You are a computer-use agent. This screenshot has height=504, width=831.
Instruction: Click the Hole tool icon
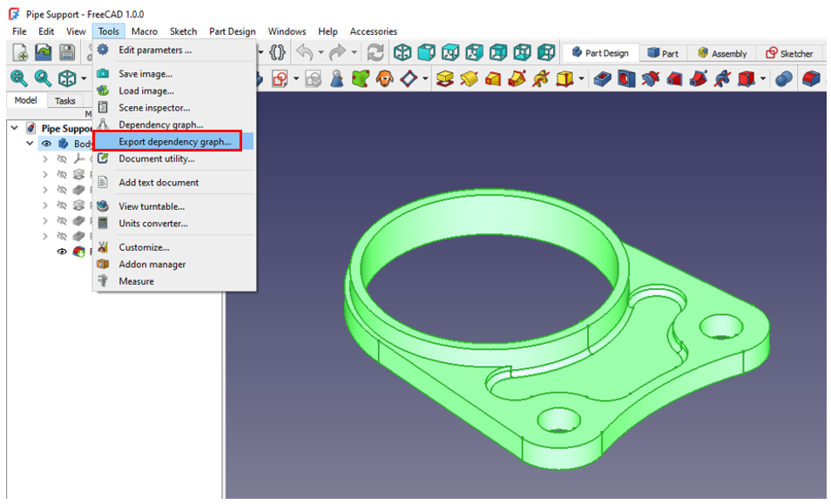pos(627,79)
